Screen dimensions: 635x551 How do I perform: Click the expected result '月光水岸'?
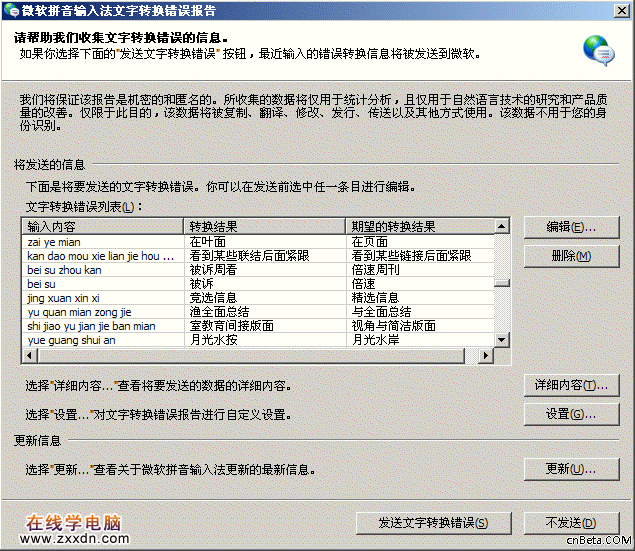(x=375, y=340)
